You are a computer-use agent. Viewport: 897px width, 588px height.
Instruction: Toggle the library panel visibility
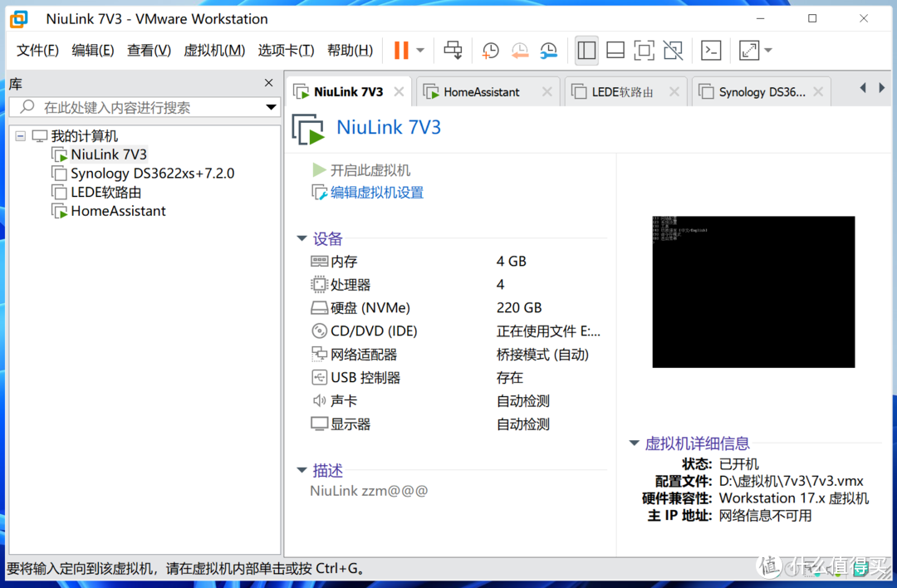point(586,51)
